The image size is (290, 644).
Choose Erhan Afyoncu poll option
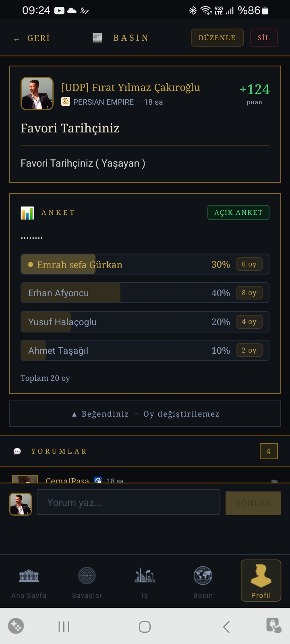(x=145, y=293)
